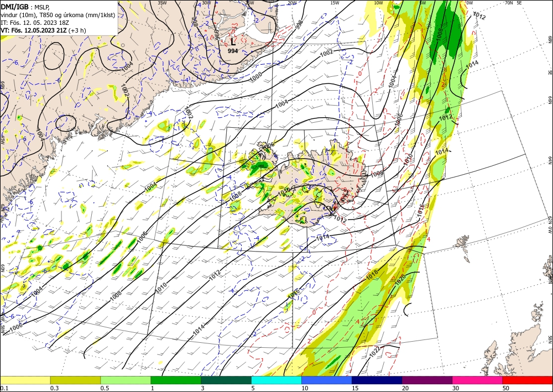Image resolution: width=553 pixels, height=392 pixels.
Task: Click the '0.5' legend value
Action: (105, 388)
